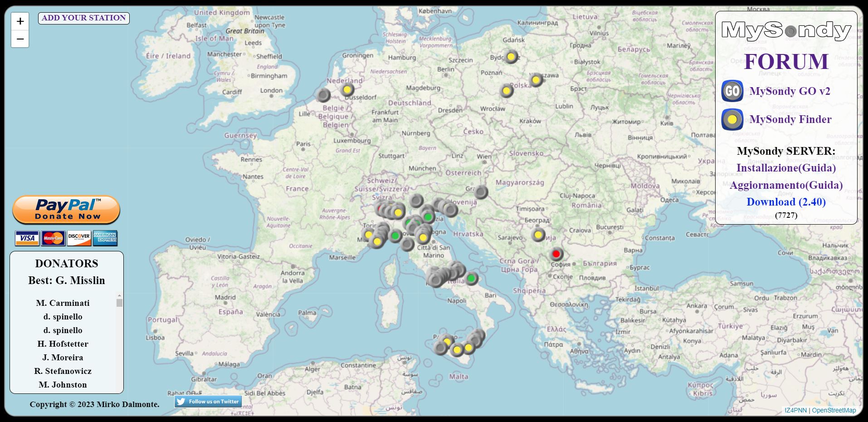Zoom out on the map
The image size is (868, 422).
coord(20,39)
